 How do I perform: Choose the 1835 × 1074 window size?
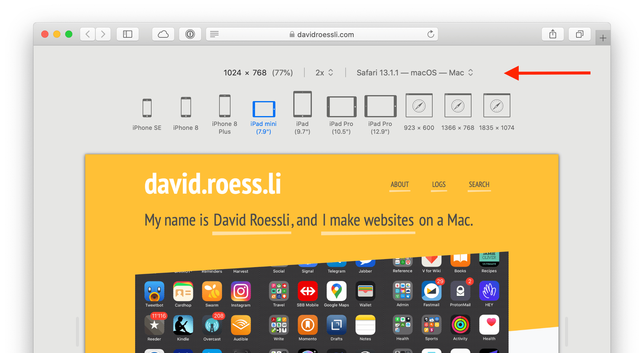497,112
